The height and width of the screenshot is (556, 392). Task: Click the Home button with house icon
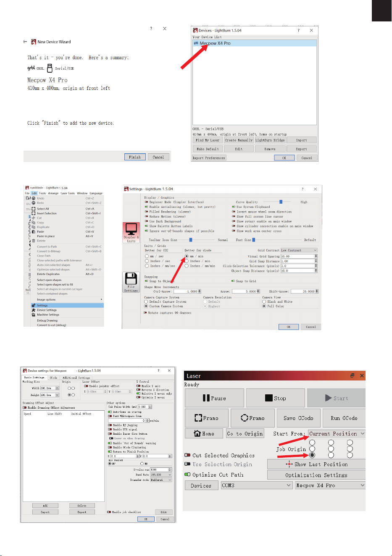pos(204,433)
